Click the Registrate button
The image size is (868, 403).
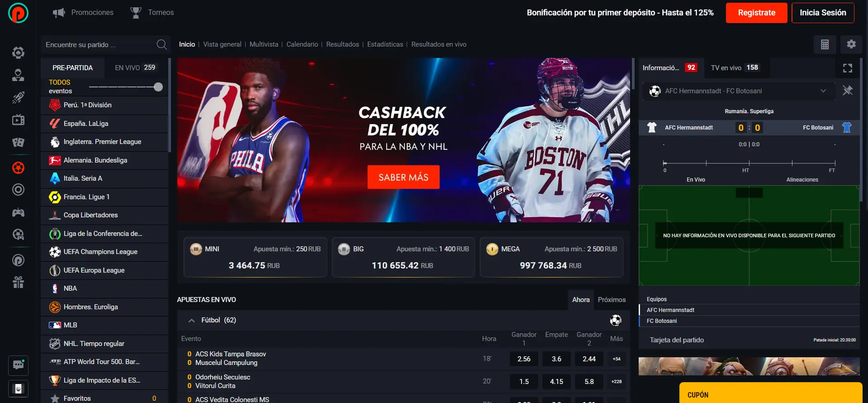[756, 13]
